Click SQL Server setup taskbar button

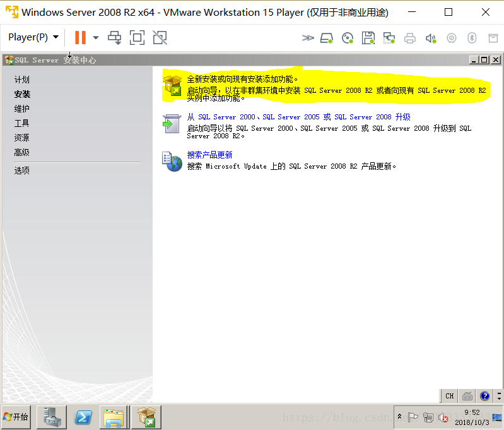coord(146,417)
